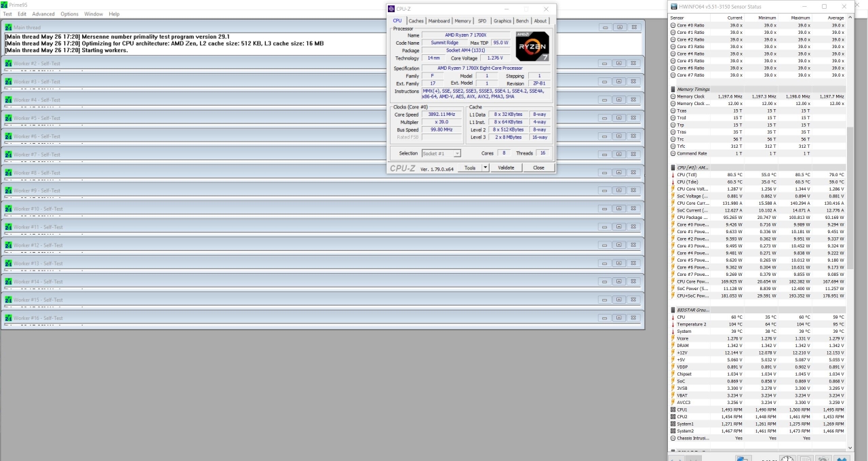868x461 pixels.
Task: Click the Memory Timings section chip icon
Action: click(x=673, y=89)
